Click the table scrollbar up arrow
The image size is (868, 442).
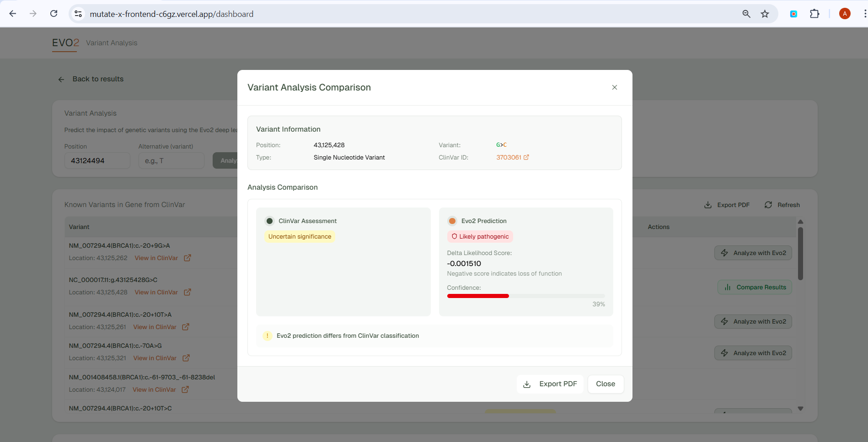pos(800,222)
